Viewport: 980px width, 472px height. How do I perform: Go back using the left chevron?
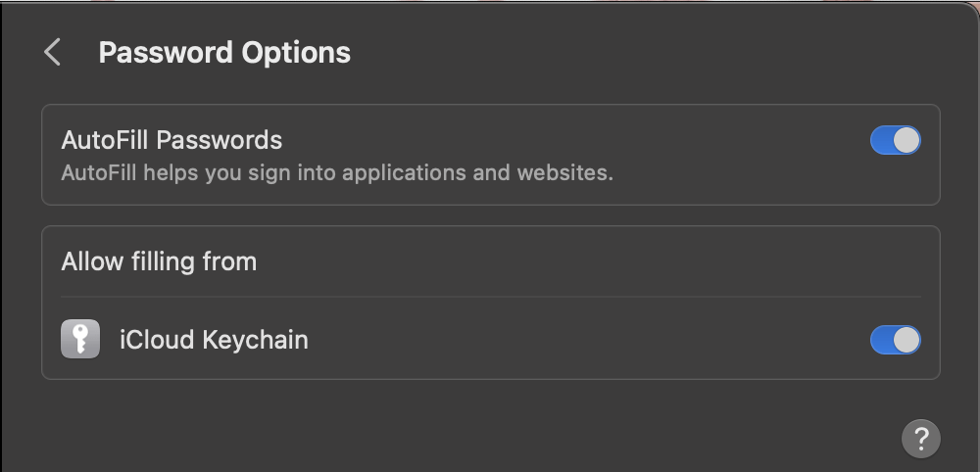pyautogui.click(x=53, y=52)
